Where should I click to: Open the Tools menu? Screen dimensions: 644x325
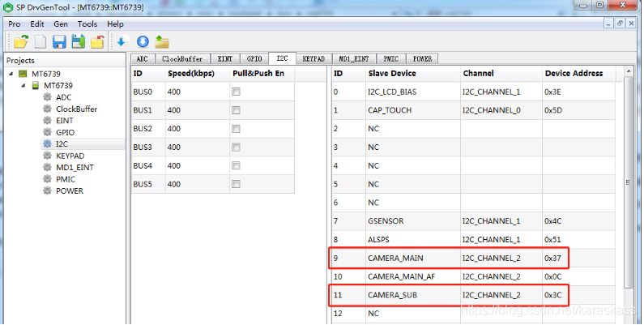[87, 24]
